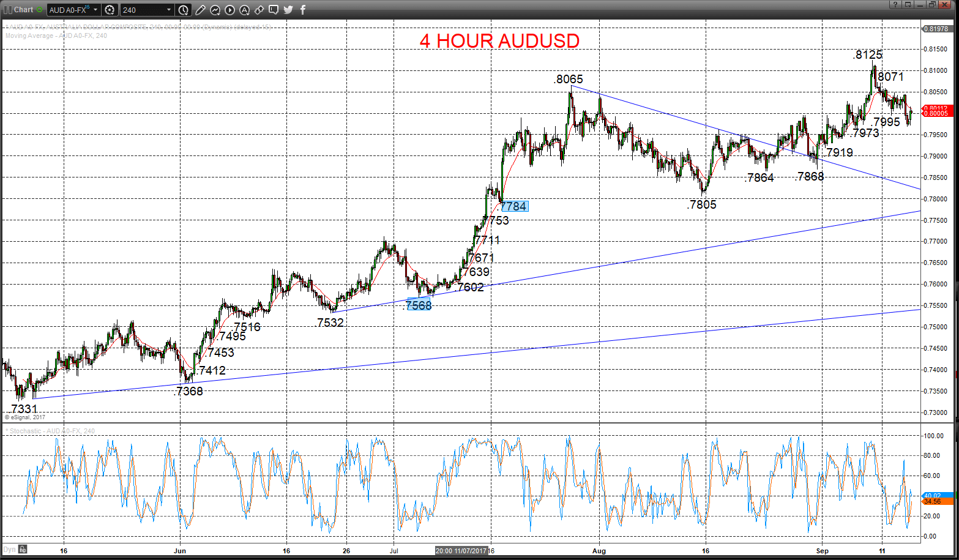Click the Dyn scaling label
The height and width of the screenshot is (560, 959).
pyautogui.click(x=10, y=549)
